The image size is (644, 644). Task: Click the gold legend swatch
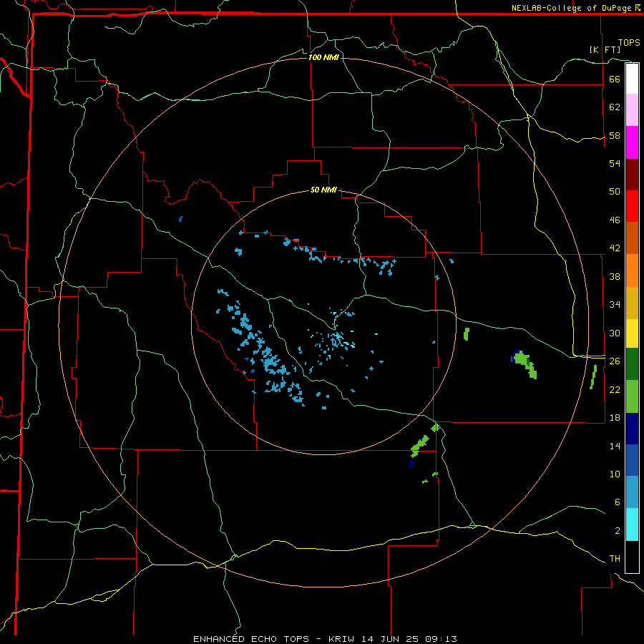coord(632,303)
